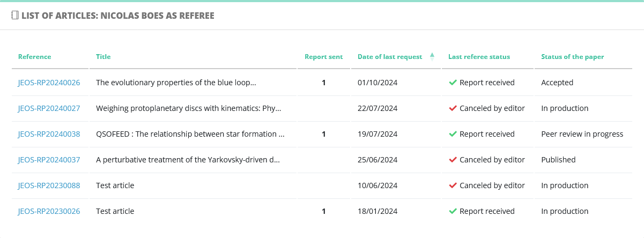The width and height of the screenshot is (644, 238).
Task: Click red checkmark for JEOS-RP20230088 status
Action: pyautogui.click(x=453, y=185)
